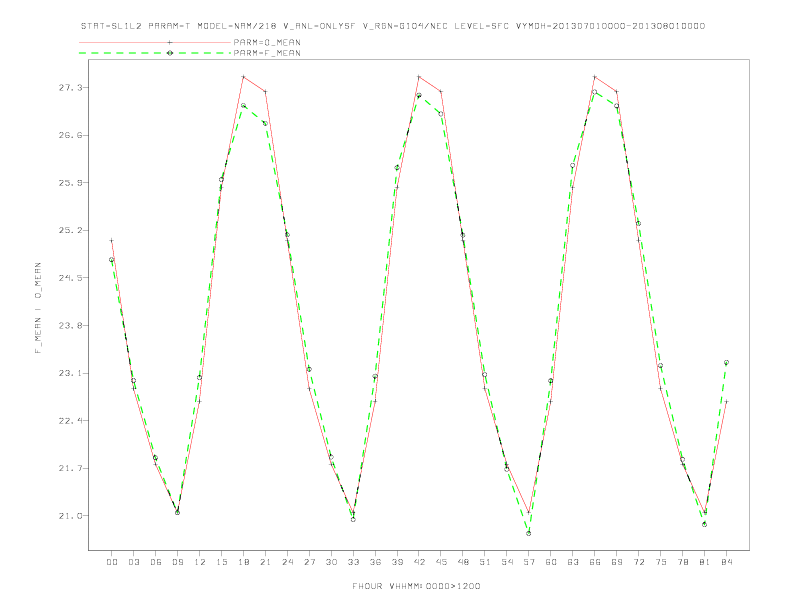Viewport: 792px width, 612px height.
Task: Select the green dashed F_MEAN legend line sample
Action: tap(155, 53)
